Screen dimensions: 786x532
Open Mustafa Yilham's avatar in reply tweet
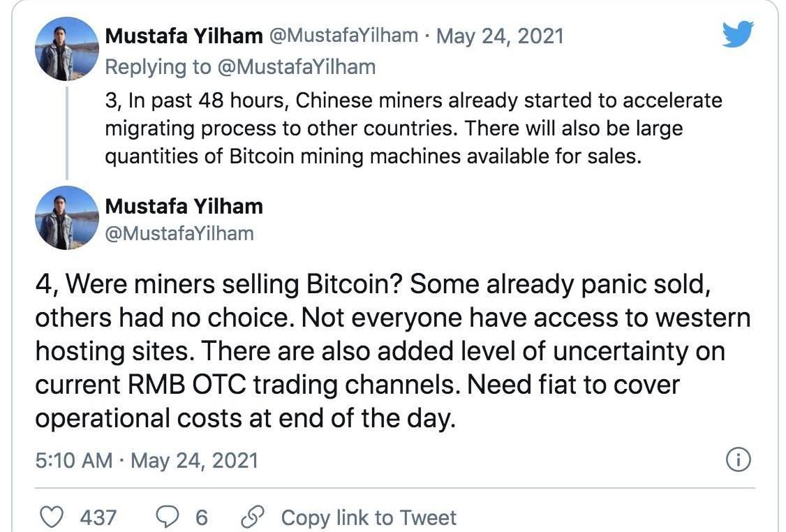pyautogui.click(x=67, y=49)
